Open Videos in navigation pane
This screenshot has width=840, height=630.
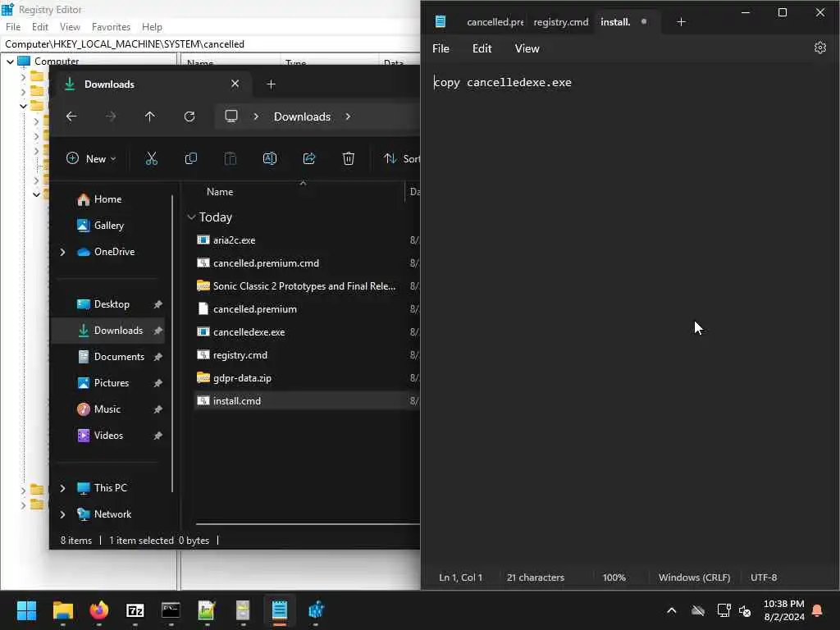(108, 436)
